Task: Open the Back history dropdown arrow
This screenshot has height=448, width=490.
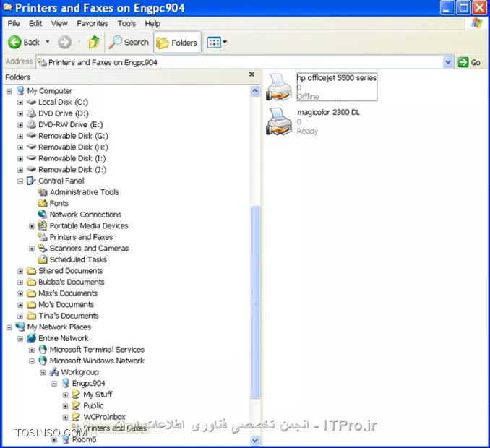Action: 48,42
